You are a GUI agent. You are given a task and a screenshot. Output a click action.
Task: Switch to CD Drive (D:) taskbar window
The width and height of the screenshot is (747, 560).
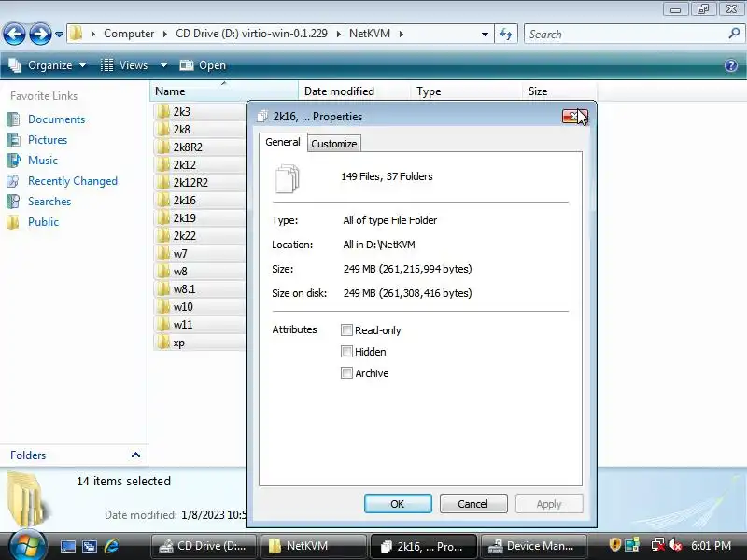pos(204,546)
